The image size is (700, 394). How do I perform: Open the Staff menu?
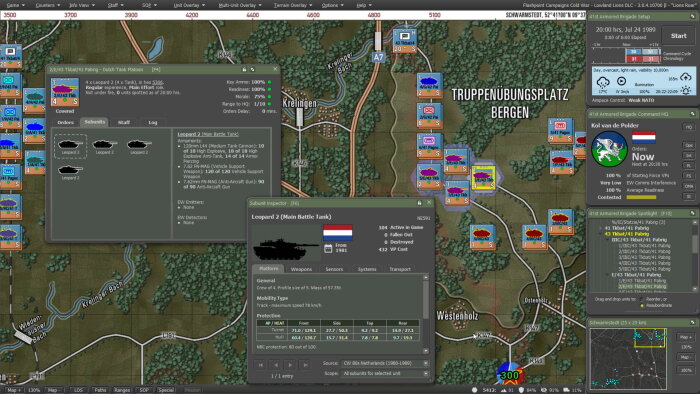(x=116, y=5)
